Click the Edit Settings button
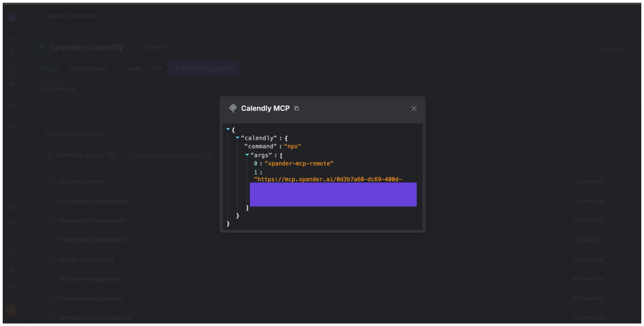 [59, 89]
